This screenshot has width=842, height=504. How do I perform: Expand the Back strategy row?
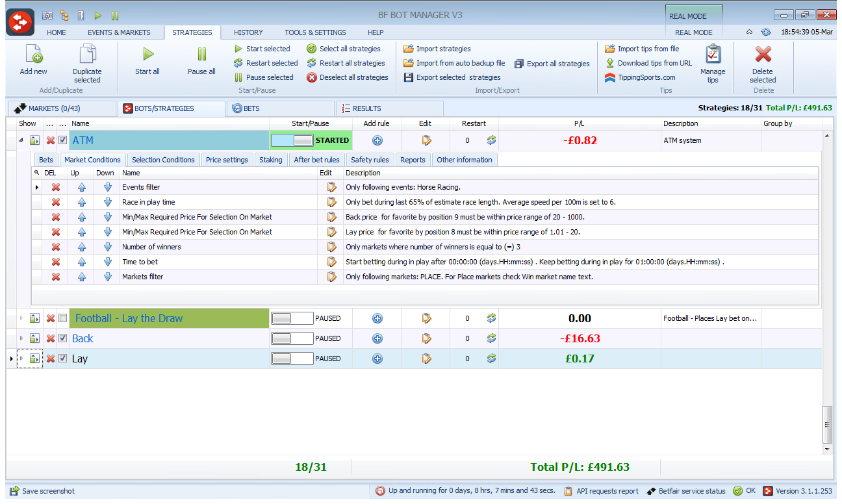tap(21, 338)
